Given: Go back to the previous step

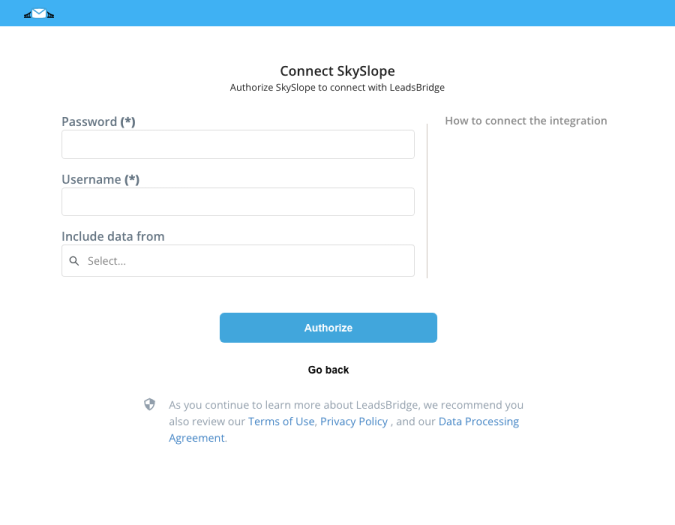Looking at the screenshot, I should [x=328, y=370].
